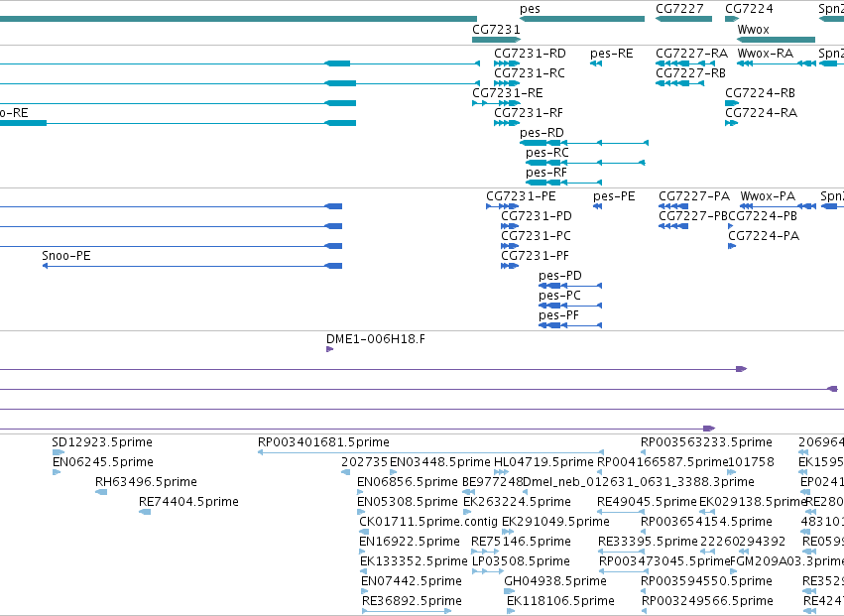Click the CG7231-PD protein label

pos(537,216)
